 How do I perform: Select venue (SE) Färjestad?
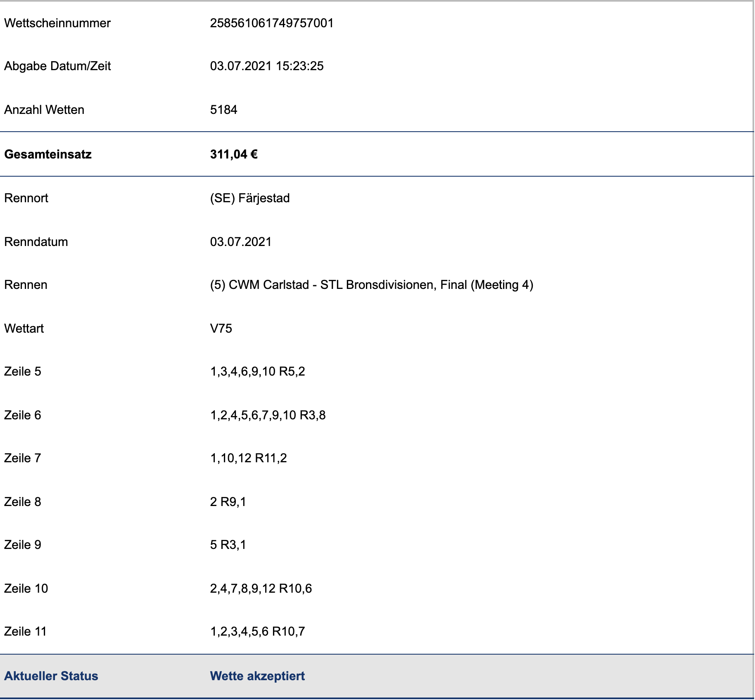(250, 198)
